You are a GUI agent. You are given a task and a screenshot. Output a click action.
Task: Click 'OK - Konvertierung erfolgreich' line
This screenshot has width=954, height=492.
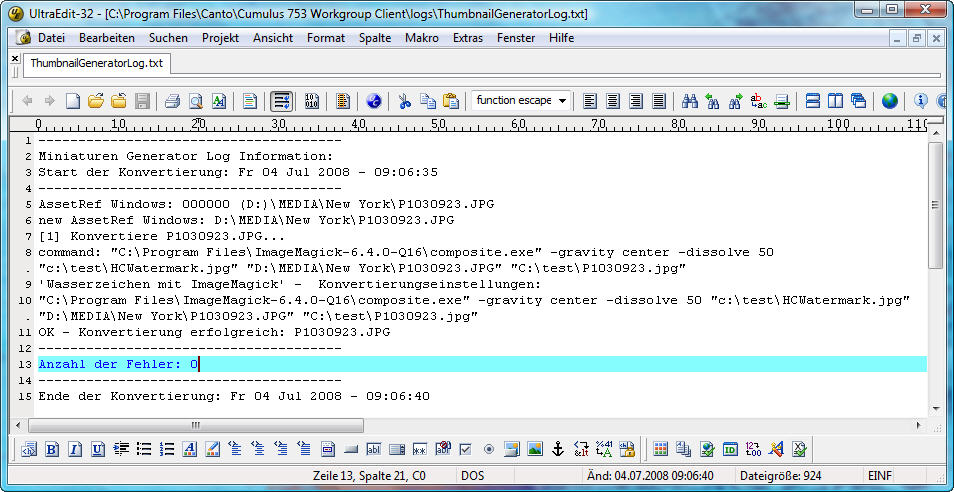214,332
